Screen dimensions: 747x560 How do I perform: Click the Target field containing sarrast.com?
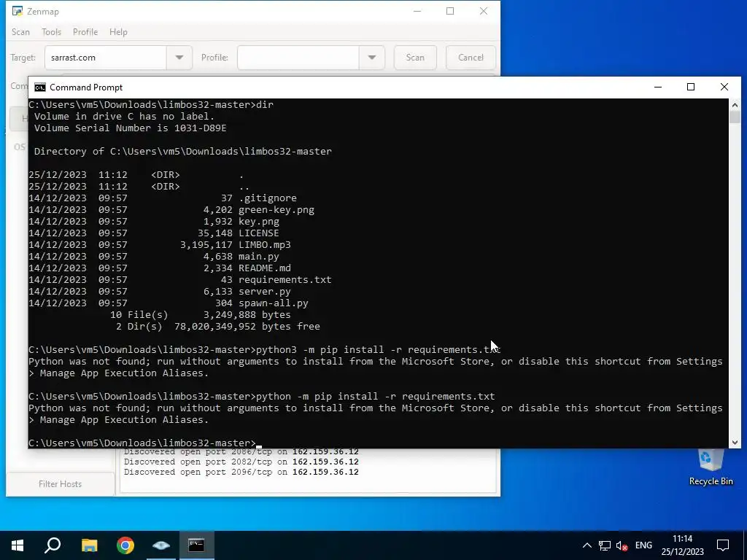106,58
